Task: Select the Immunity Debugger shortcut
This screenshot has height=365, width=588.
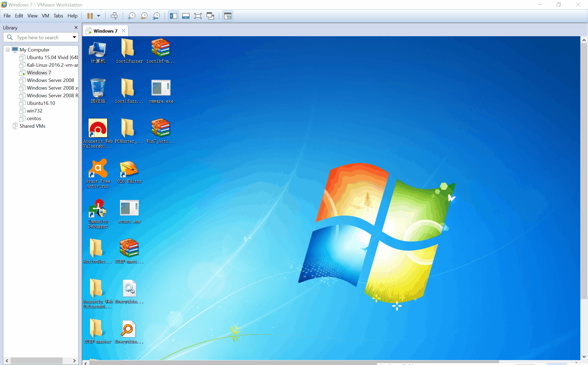Action: [x=98, y=214]
